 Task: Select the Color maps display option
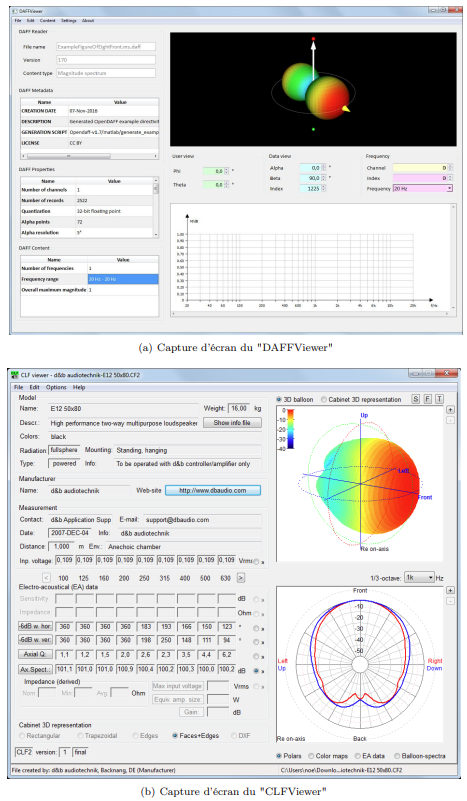click(x=311, y=756)
